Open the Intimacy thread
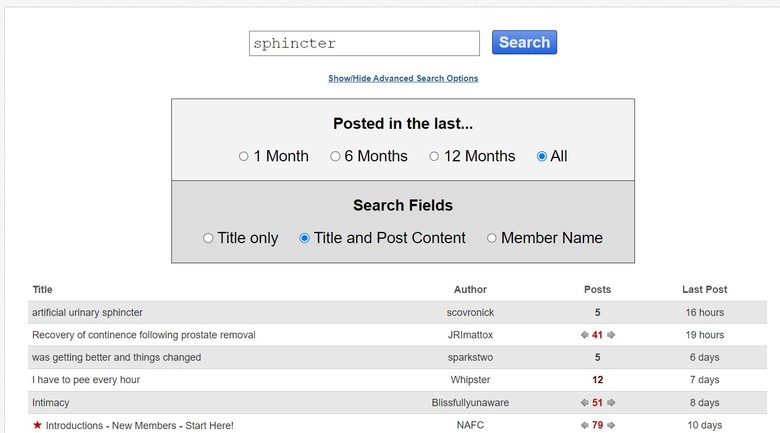This screenshot has height=433, width=780. click(x=53, y=403)
